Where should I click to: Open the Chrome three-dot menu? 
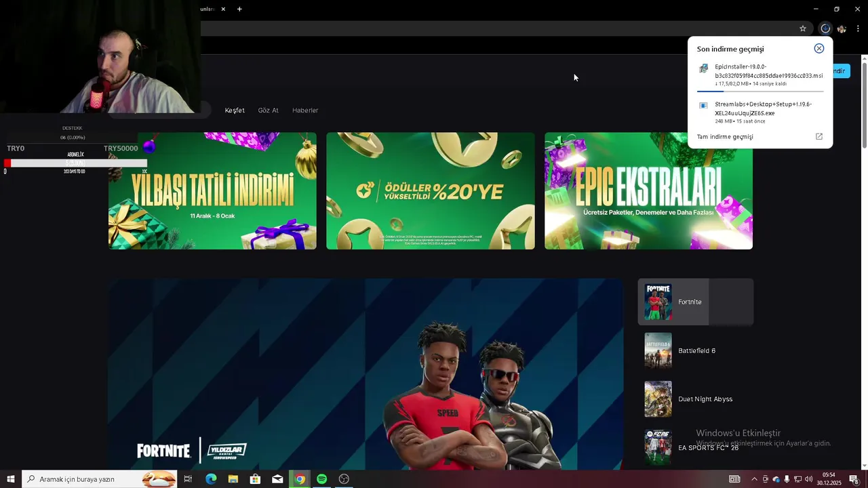858,28
